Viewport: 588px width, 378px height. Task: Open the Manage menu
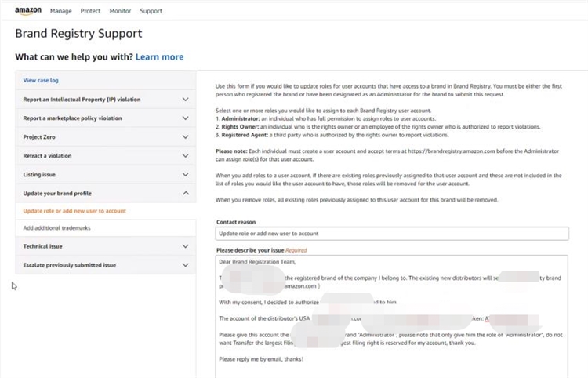point(60,11)
